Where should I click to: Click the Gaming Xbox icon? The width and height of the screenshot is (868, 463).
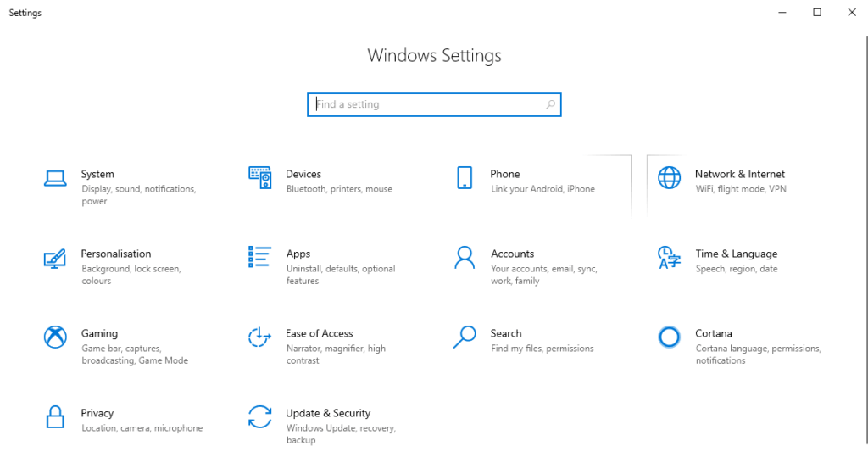(x=55, y=337)
